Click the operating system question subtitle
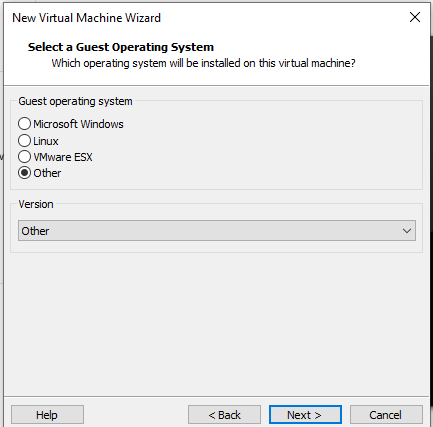The height and width of the screenshot is (427, 433). (203, 63)
